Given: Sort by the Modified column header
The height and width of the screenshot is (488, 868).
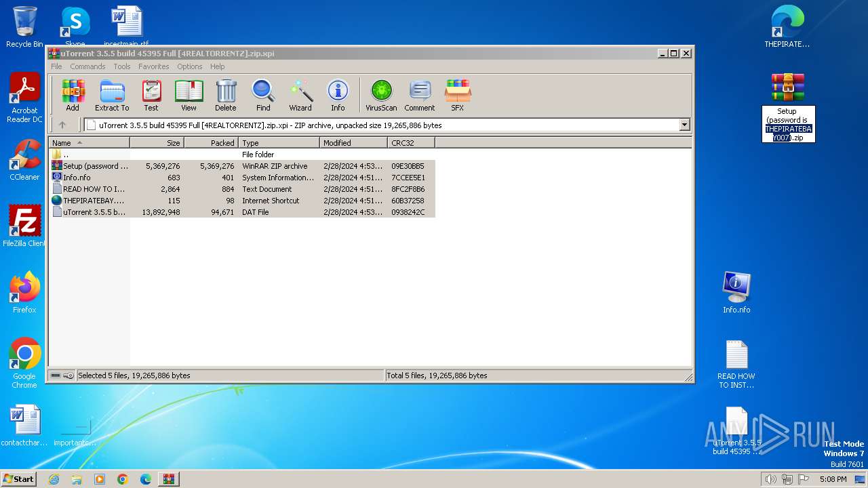Looking at the screenshot, I should (x=353, y=143).
